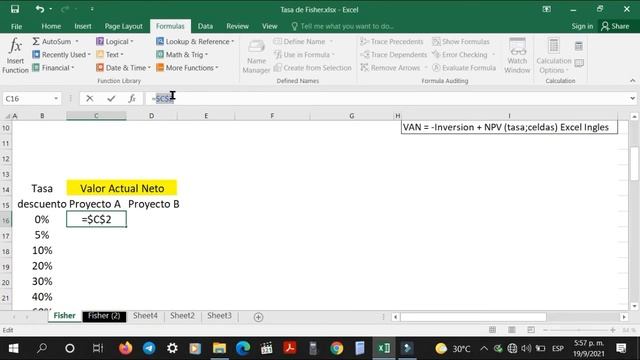
Task: Switch to the View tab
Action: coord(269,26)
